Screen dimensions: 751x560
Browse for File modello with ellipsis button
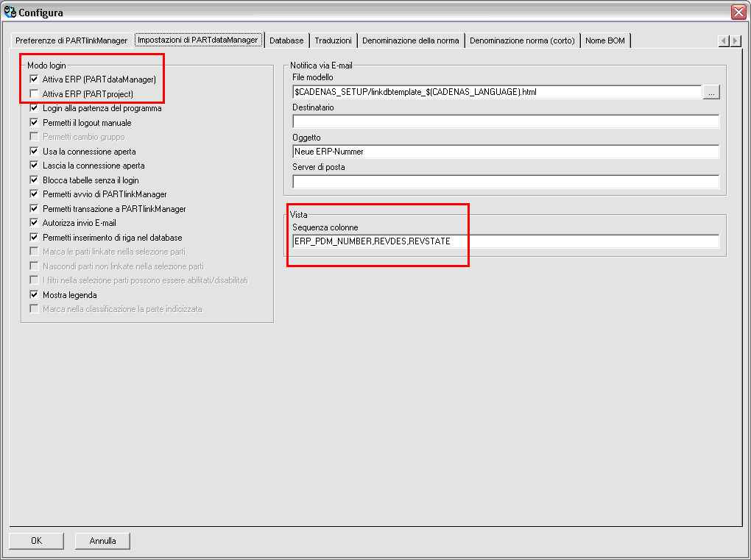pos(711,93)
